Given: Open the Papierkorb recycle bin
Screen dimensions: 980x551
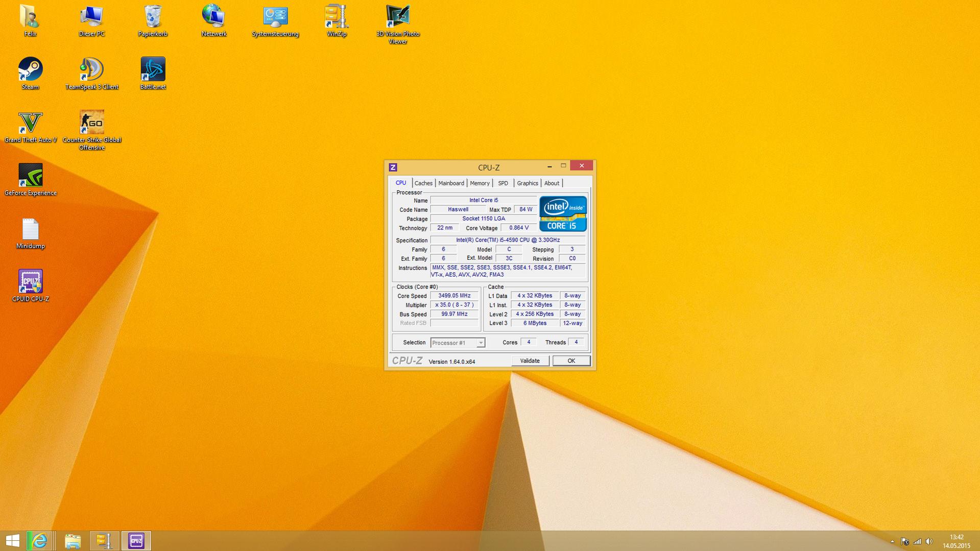Looking at the screenshot, I should point(153,20).
